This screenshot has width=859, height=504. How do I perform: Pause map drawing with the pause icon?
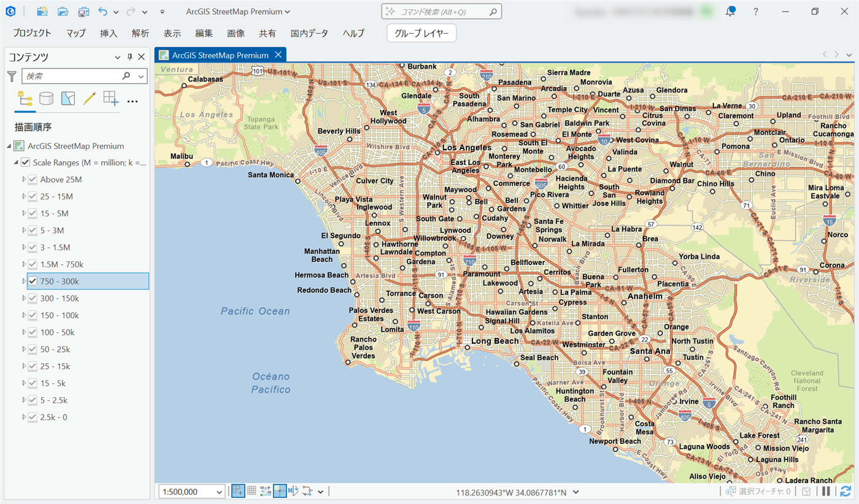click(826, 491)
